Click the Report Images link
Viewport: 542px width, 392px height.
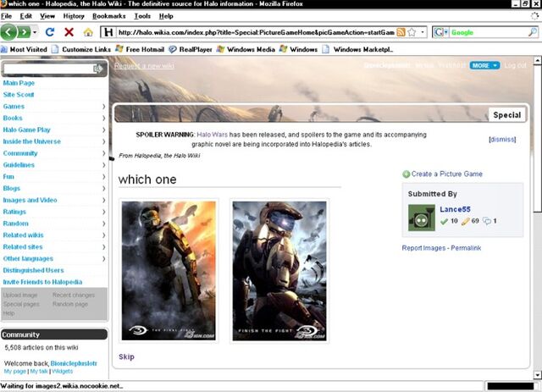[423, 248]
